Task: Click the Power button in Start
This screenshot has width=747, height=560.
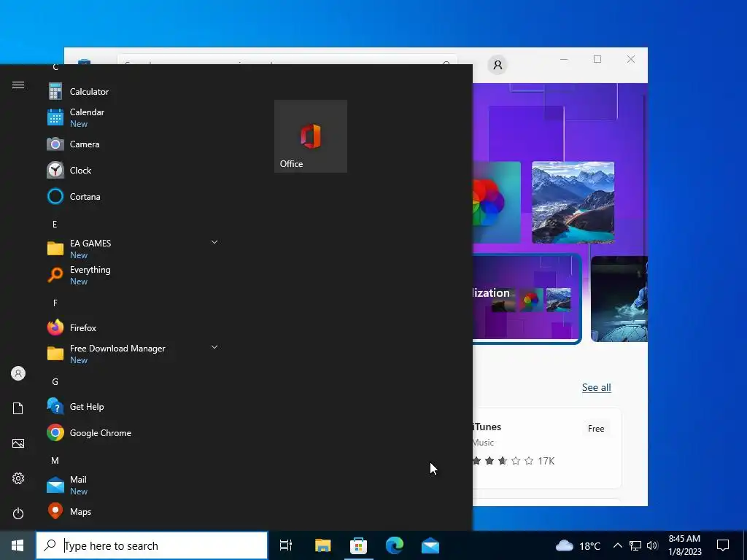Action: click(18, 513)
